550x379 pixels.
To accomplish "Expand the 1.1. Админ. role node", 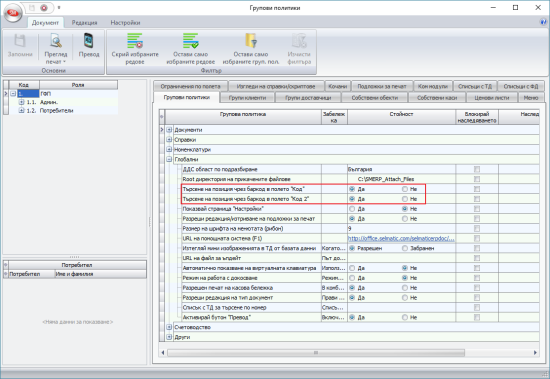I will coord(21,102).
